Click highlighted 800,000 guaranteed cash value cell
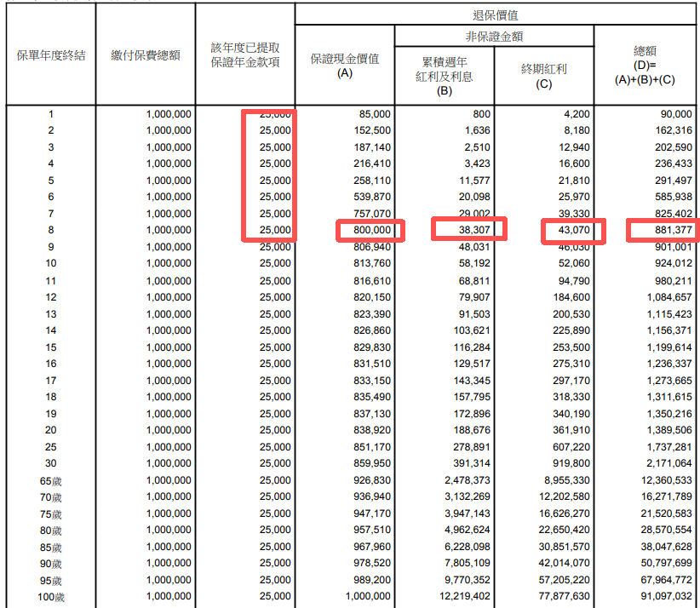700x608 pixels. (369, 231)
